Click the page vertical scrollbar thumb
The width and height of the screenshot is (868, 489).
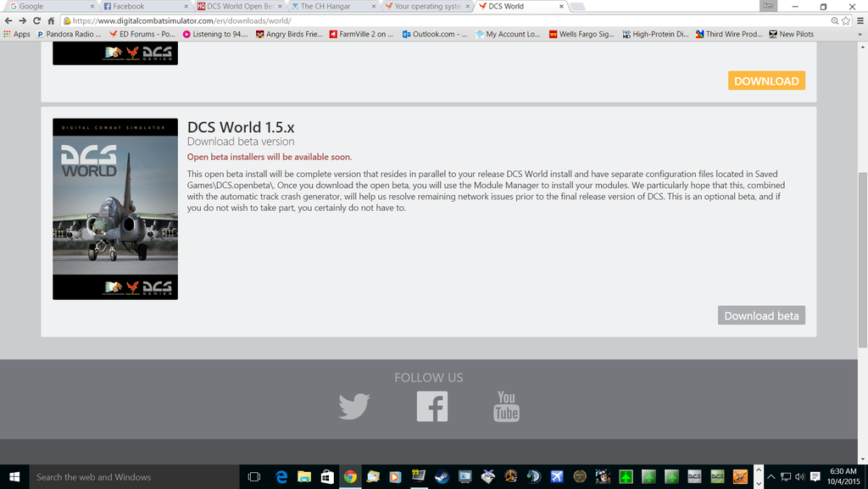click(862, 260)
